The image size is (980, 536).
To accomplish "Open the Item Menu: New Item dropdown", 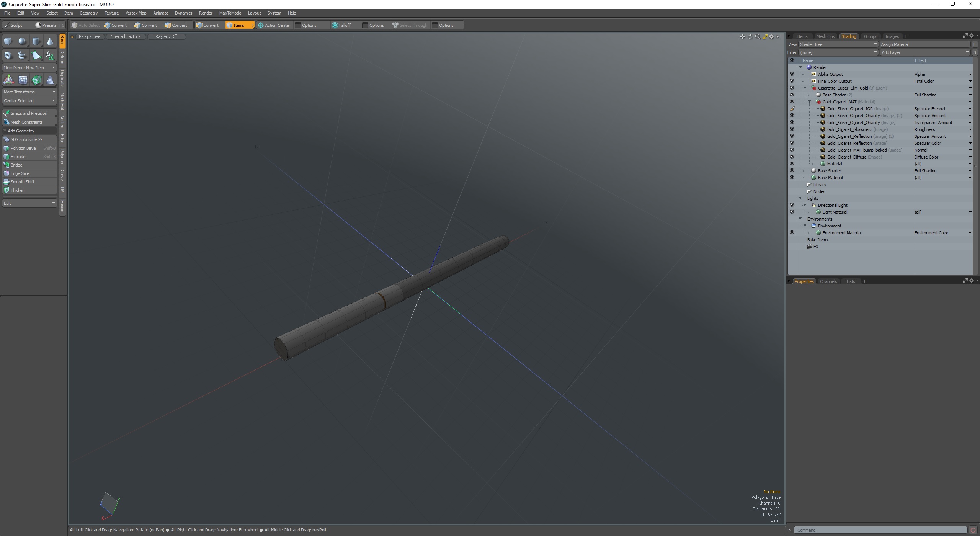I will point(29,68).
